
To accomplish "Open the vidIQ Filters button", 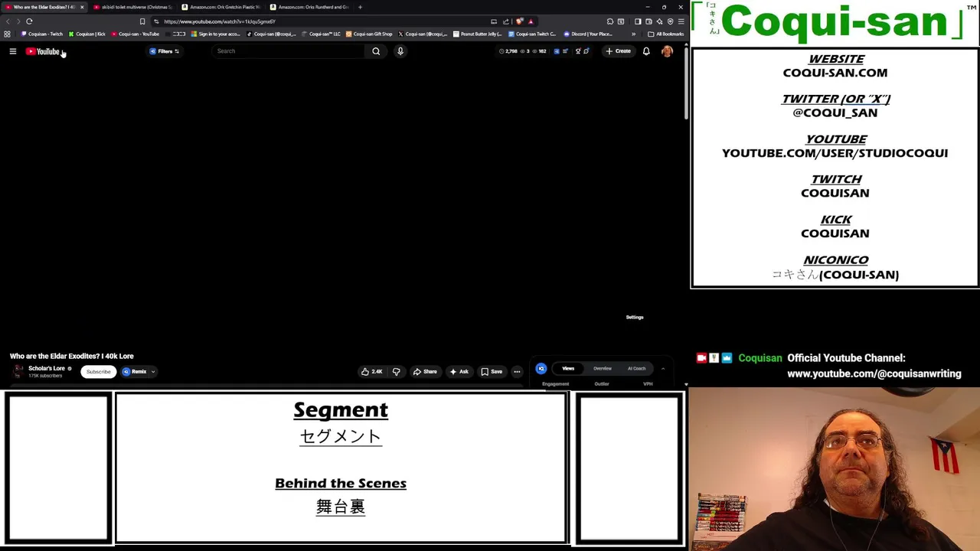I will [x=164, y=51].
